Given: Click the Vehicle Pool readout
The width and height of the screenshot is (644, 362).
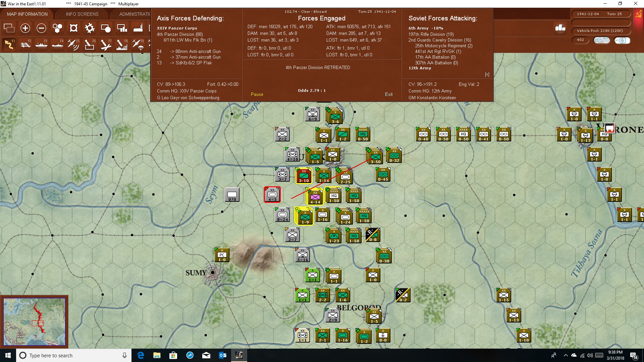Looking at the screenshot, I should point(600,31).
